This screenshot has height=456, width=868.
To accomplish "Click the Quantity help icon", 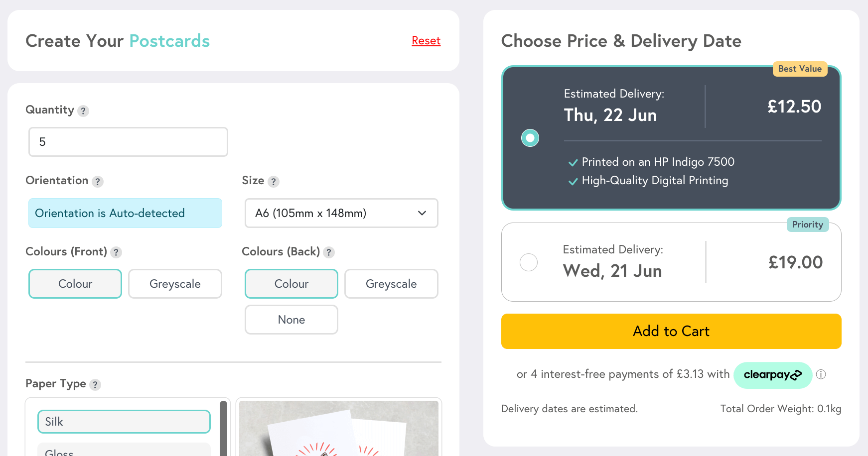I will [x=83, y=111].
